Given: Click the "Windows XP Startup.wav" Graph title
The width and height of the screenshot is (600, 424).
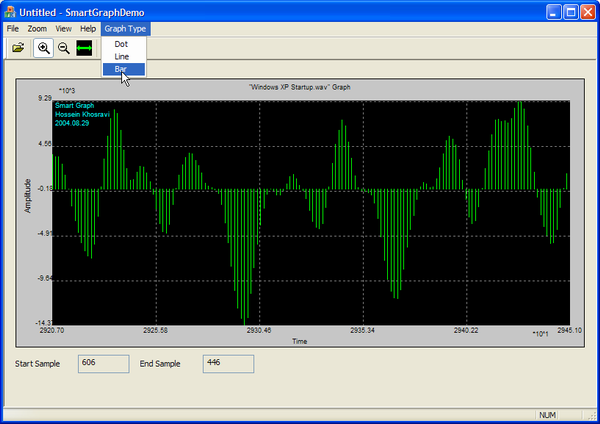Looking at the screenshot, I should pyautogui.click(x=300, y=87).
